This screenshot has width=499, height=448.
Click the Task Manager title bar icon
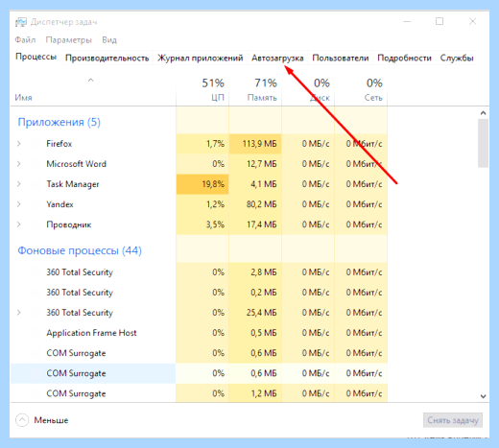pyautogui.click(x=21, y=22)
